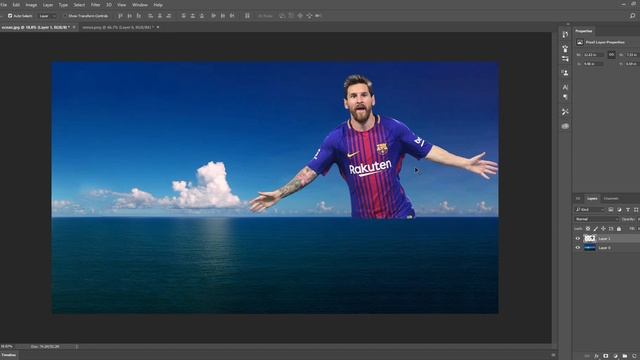The height and width of the screenshot is (360, 640).
Task: Switch to the Channels tab
Action: tap(611, 199)
